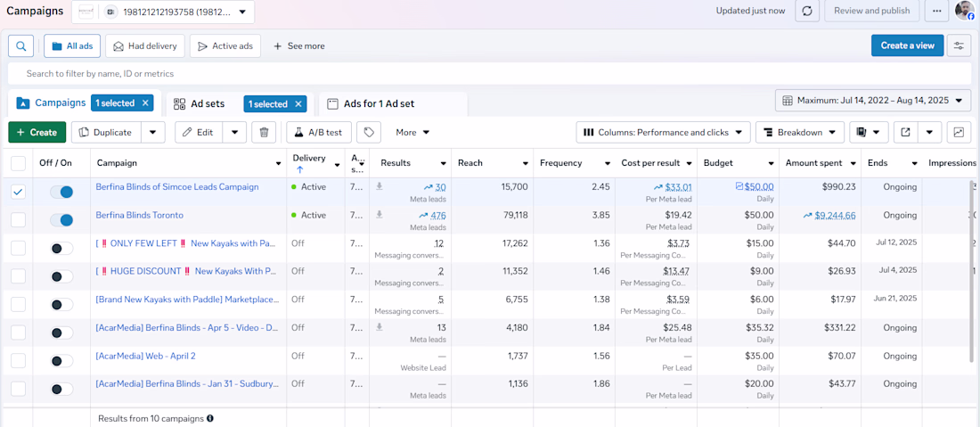Open the Edit options arrow
This screenshot has height=427, width=980.
234,133
